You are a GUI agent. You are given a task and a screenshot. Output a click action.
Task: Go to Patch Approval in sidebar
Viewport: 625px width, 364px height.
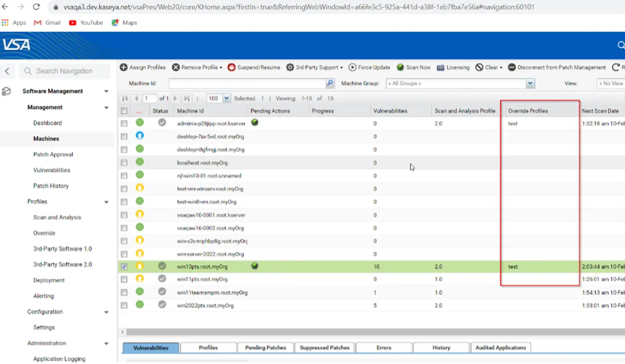click(x=53, y=154)
